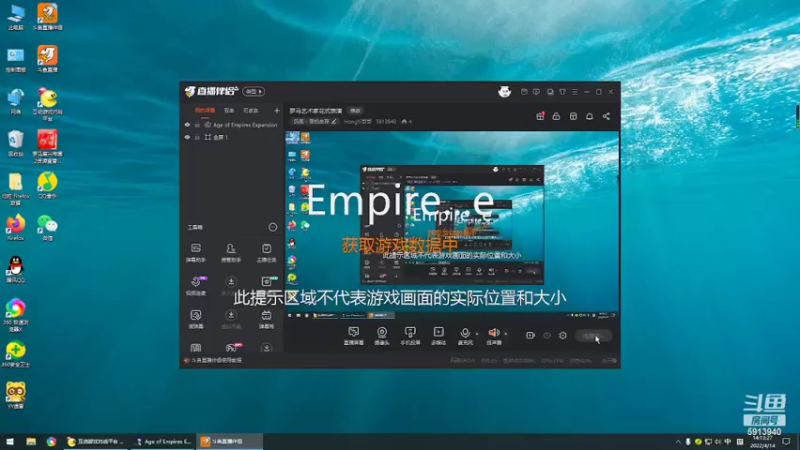This screenshot has height=450, width=800.
Task: Open WeChat desktop shortcut
Action: click(47, 228)
